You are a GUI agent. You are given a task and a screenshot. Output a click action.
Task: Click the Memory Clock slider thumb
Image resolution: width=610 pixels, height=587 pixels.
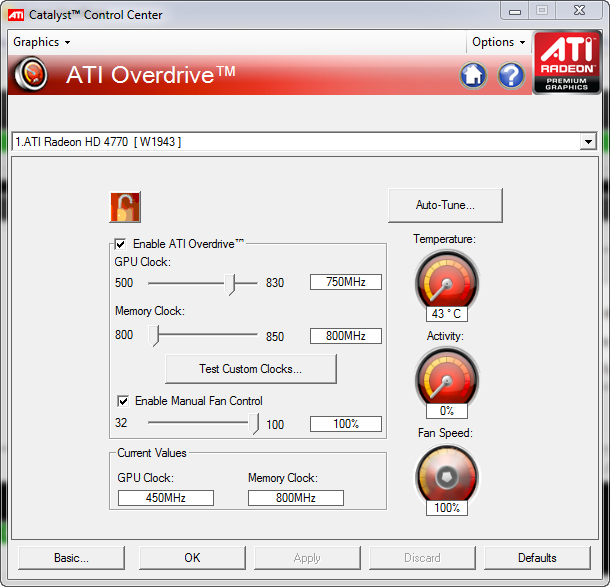(x=154, y=336)
